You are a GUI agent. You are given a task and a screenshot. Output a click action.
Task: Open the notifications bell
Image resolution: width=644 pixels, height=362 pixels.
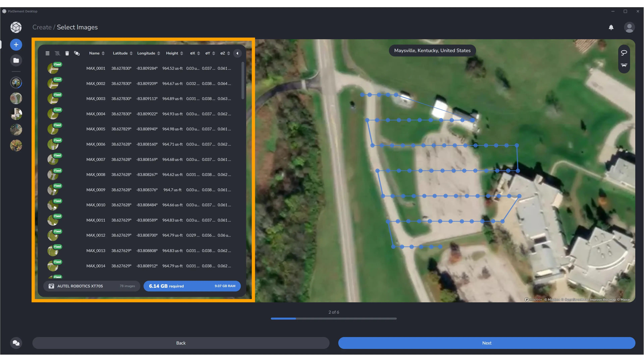tap(611, 27)
